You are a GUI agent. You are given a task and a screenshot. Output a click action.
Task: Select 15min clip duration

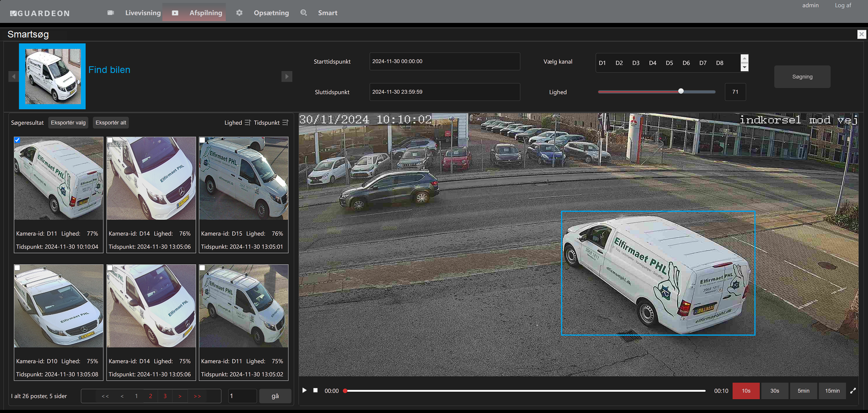(x=832, y=391)
